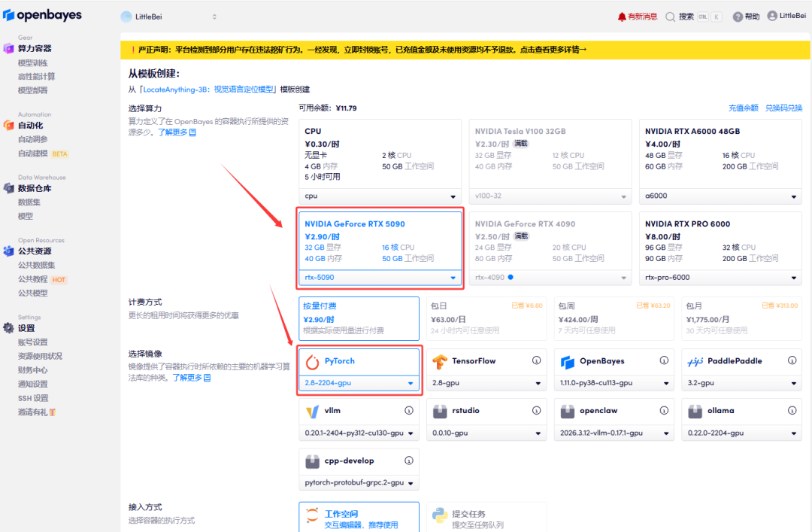Screen dimensions: 812x532
Task: Open 财务中心 in the sidebar
Action: (32, 369)
